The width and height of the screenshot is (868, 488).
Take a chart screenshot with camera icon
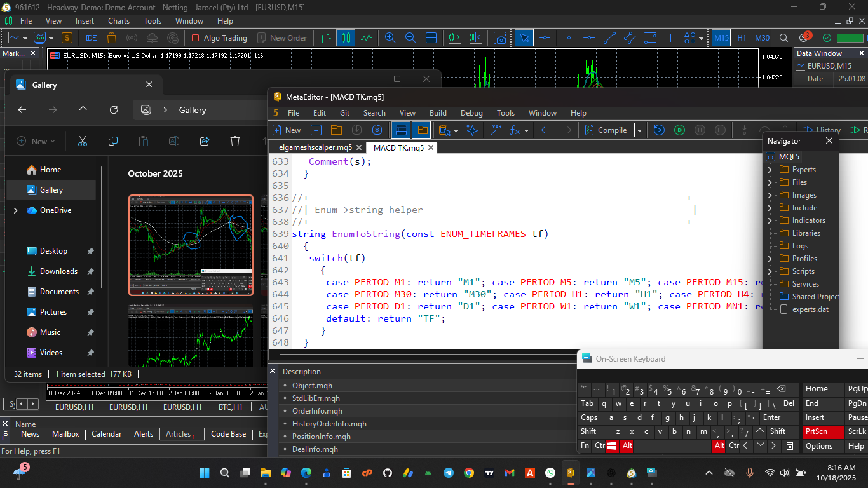(501, 38)
